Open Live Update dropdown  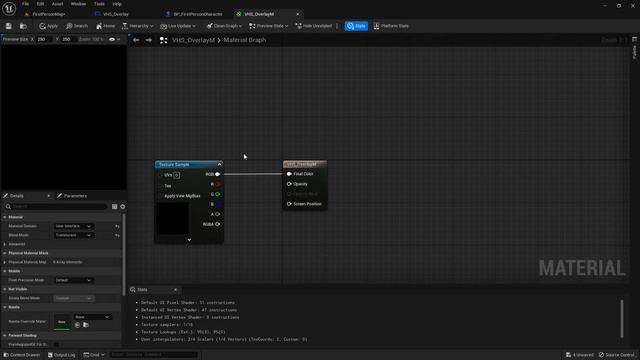[x=178, y=26]
